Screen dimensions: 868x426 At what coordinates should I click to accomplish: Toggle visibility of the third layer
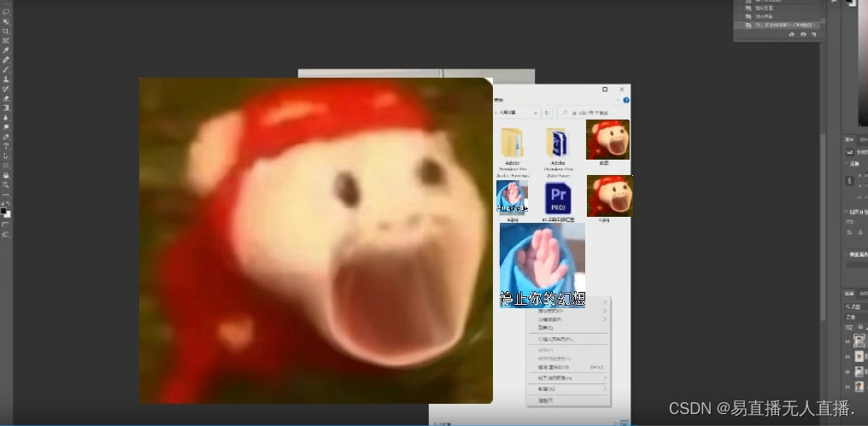click(847, 371)
